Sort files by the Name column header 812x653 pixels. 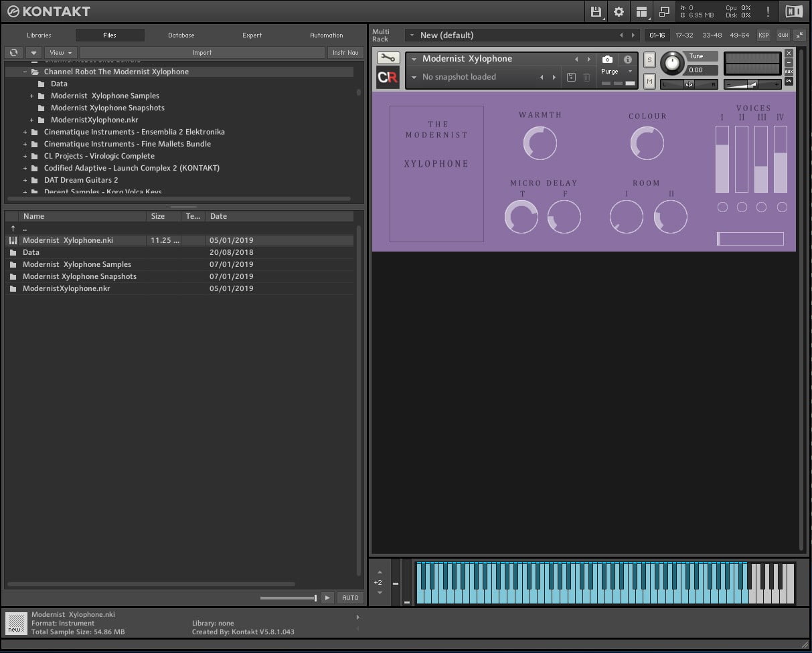click(x=82, y=216)
